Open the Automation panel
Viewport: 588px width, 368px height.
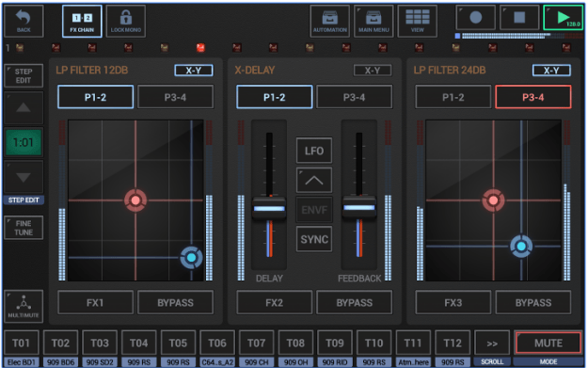(x=329, y=22)
